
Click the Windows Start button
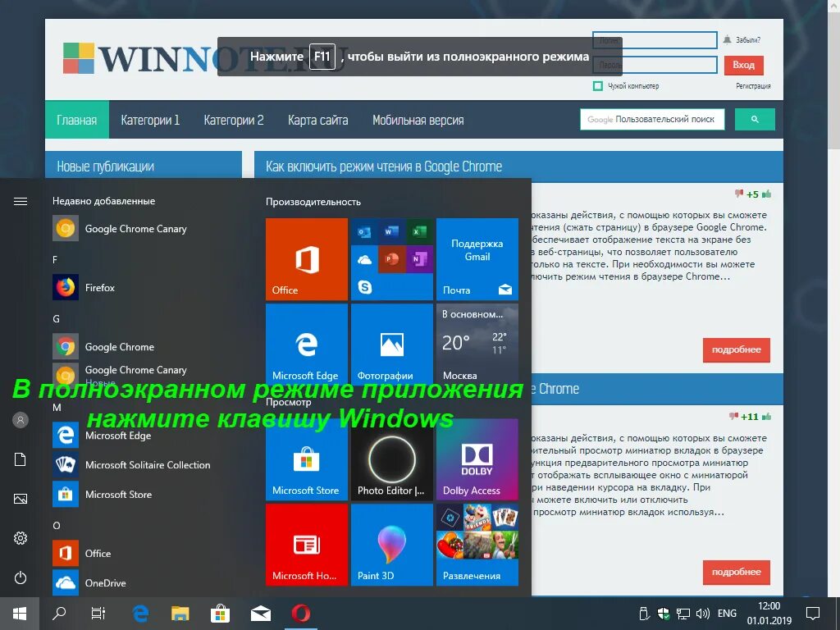pyautogui.click(x=20, y=614)
